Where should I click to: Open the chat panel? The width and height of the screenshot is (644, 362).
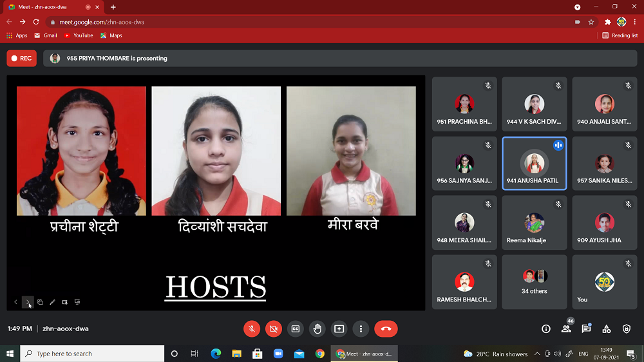[x=586, y=329]
